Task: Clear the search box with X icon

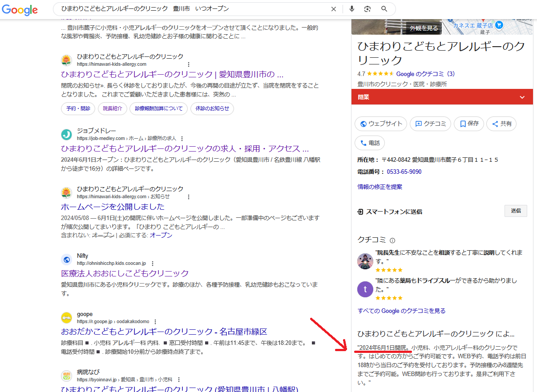Action: pyautogui.click(x=334, y=9)
